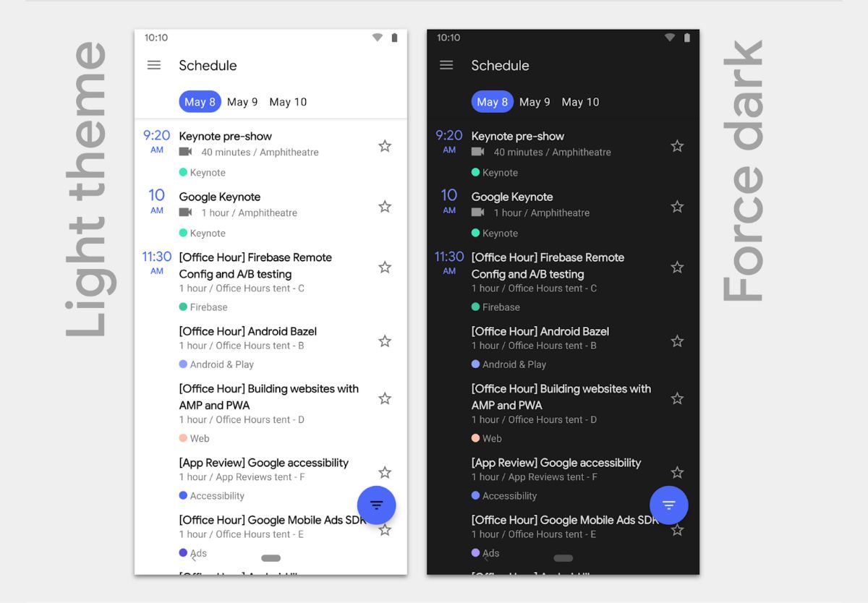Switch to May 10 tab in dark theme

(x=580, y=102)
